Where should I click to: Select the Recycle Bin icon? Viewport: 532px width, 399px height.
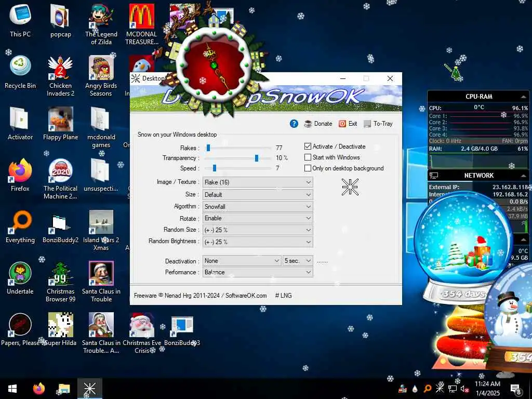(20, 72)
